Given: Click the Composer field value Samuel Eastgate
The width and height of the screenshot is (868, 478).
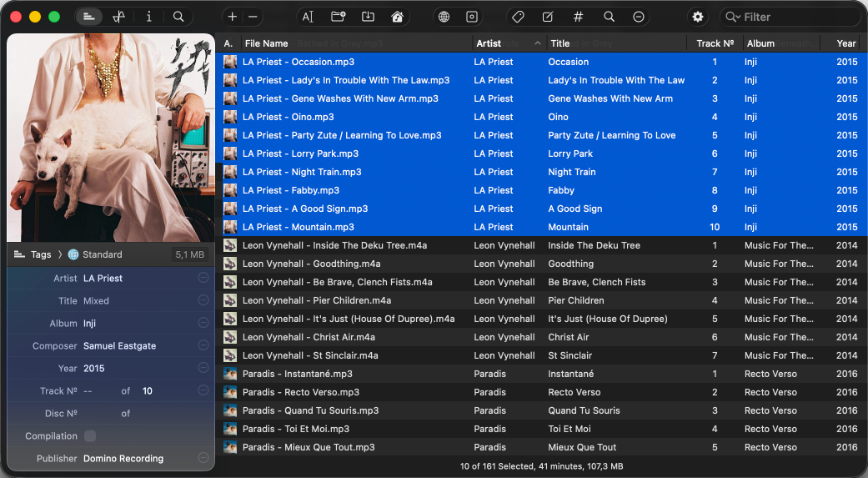Looking at the screenshot, I should [x=119, y=346].
